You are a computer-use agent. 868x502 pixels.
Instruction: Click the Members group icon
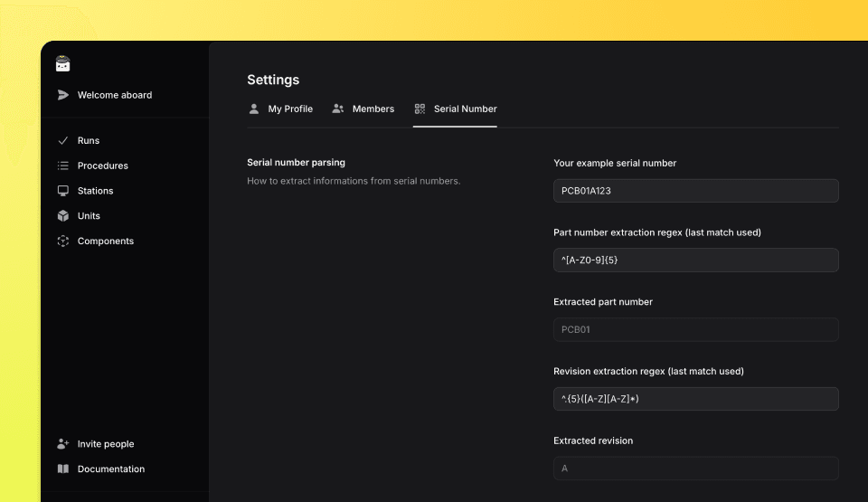pyautogui.click(x=337, y=109)
